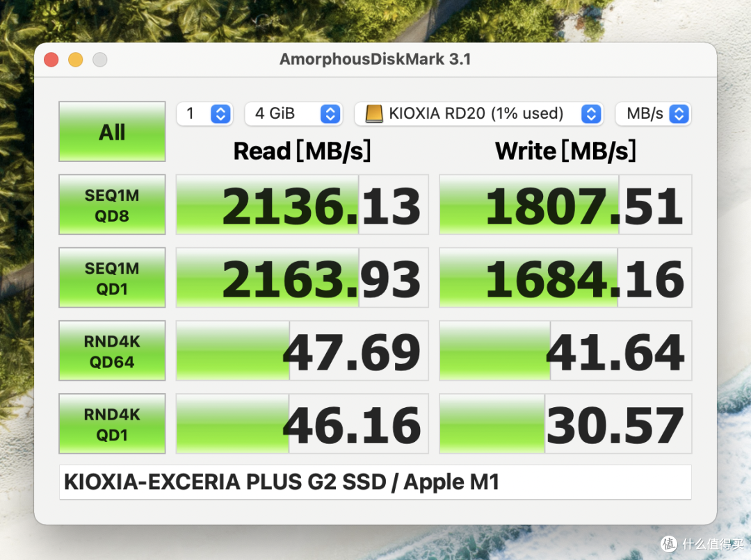This screenshot has height=560, width=751.
Task: Open the MB/s unit dropdown
Action: pos(653,114)
